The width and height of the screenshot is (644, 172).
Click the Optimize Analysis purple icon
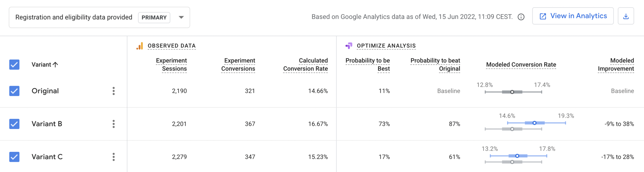[349, 46]
